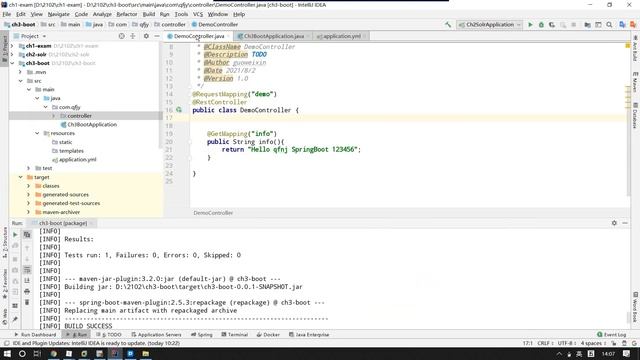This screenshot has height=360, width=640.
Task: Open File Explorer from taskbar
Action: point(146,353)
